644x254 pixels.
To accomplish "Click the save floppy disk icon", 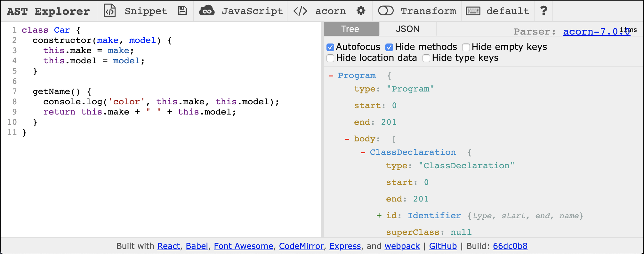I will coord(182,11).
